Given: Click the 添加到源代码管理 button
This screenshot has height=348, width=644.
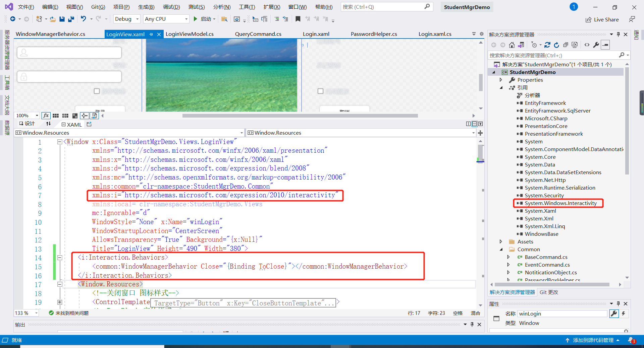Looking at the screenshot, I should (593, 340).
